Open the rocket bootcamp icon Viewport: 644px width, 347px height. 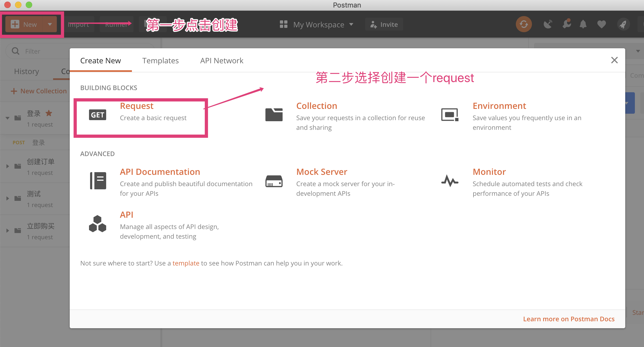coord(623,24)
